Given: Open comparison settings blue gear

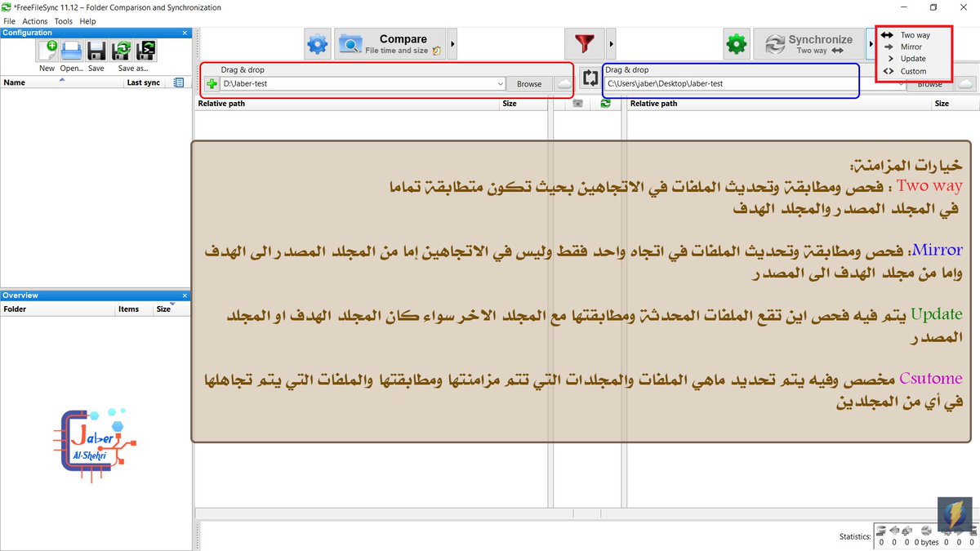Looking at the screenshot, I should (x=318, y=44).
